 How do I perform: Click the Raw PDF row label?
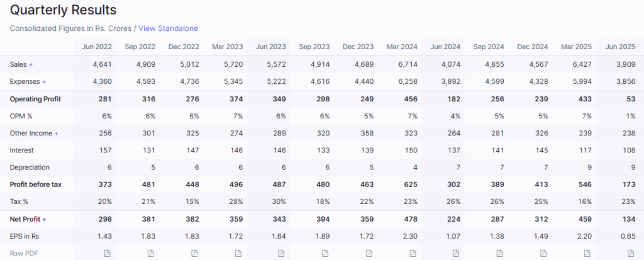[x=23, y=253]
